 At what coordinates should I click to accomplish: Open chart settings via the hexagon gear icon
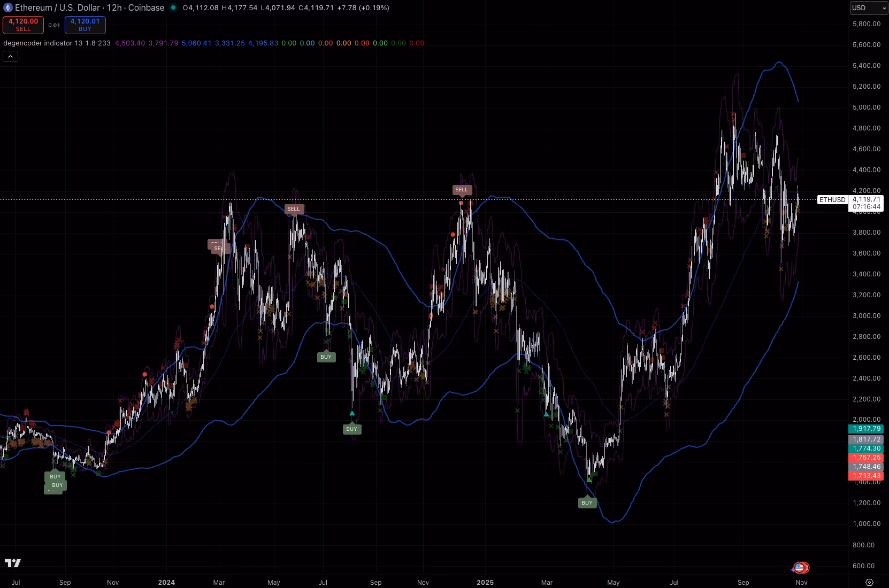click(x=869, y=582)
